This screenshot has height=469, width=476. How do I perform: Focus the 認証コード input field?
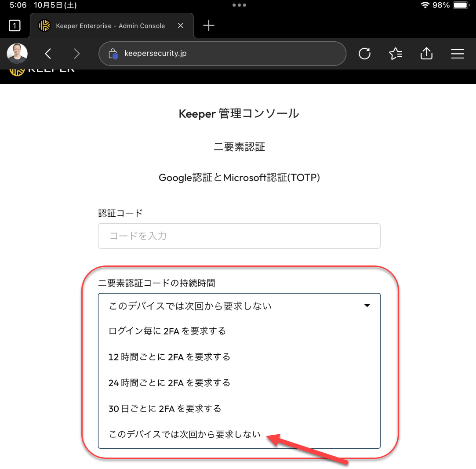pyautogui.click(x=239, y=236)
